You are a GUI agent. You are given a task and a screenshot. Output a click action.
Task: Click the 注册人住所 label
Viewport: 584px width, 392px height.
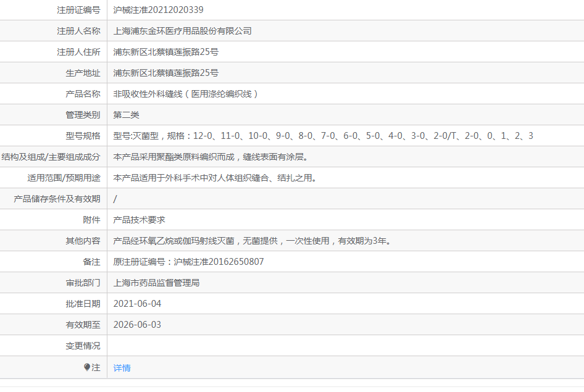pyautogui.click(x=78, y=52)
